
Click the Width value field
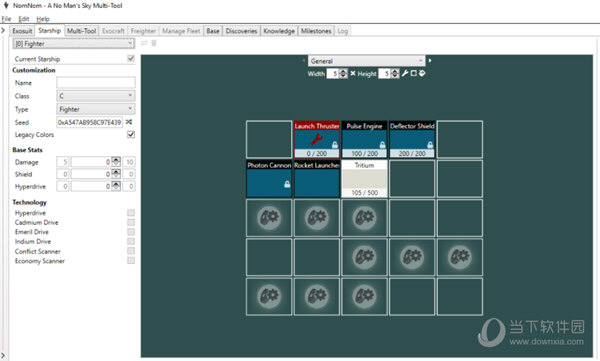[333, 73]
